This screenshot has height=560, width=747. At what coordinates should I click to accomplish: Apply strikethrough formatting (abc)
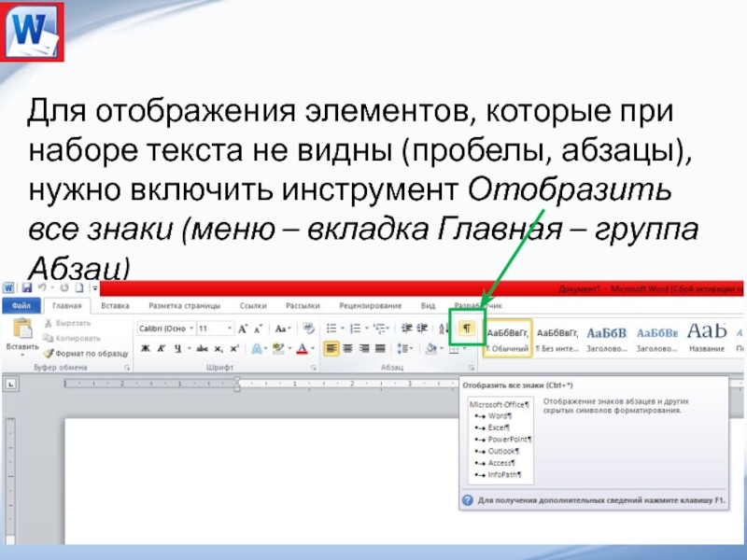click(x=201, y=349)
